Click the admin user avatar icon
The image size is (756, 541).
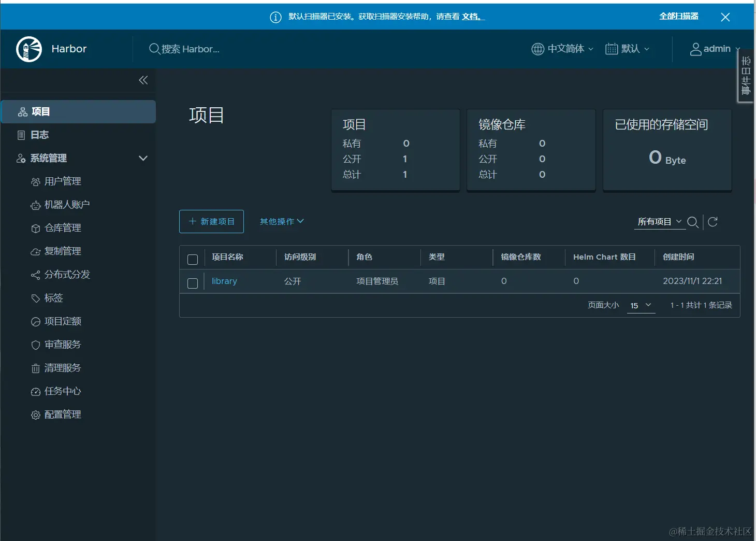tap(696, 49)
